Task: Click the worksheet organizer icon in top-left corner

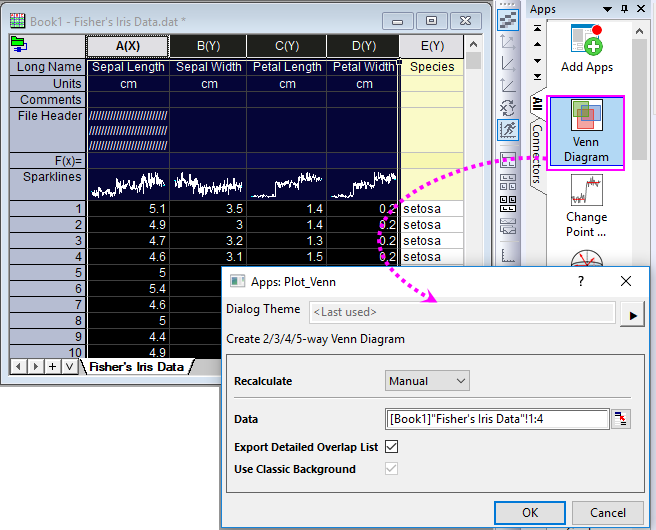Action: pyautogui.click(x=18, y=44)
